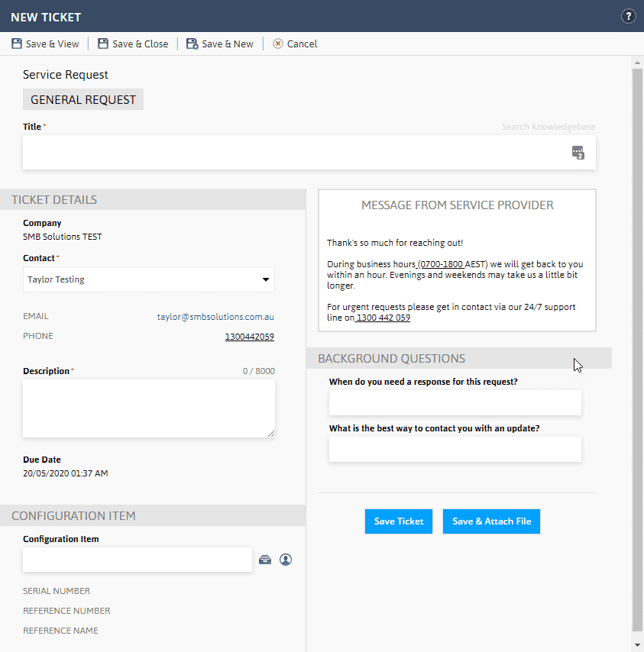The height and width of the screenshot is (652, 644).
Task: Click the Cancel label in toolbar
Action: [302, 44]
